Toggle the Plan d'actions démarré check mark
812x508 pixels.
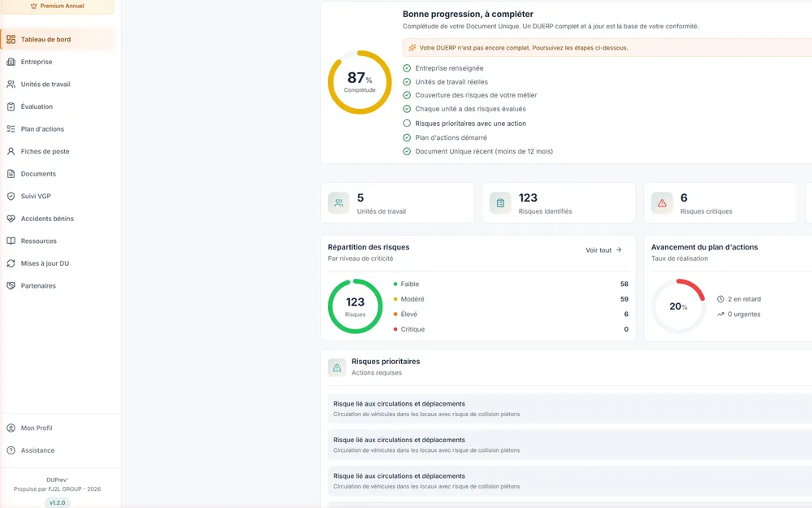click(x=407, y=137)
